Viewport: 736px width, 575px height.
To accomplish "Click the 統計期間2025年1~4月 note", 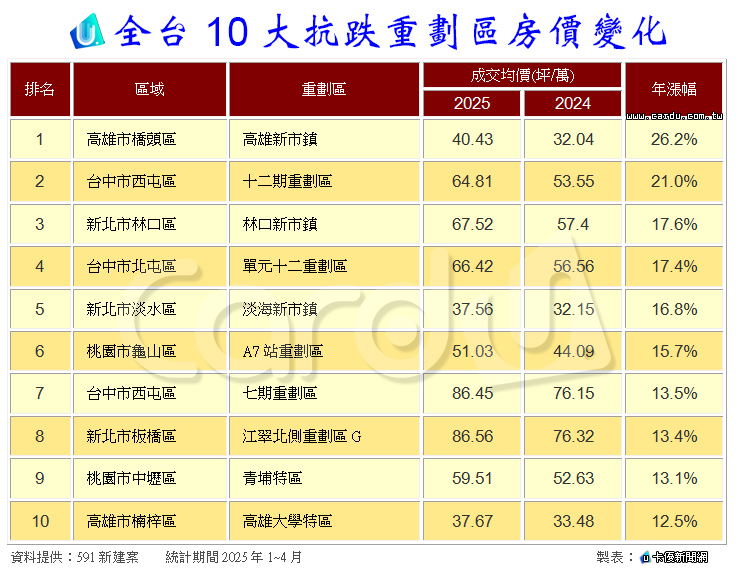I will (x=234, y=557).
